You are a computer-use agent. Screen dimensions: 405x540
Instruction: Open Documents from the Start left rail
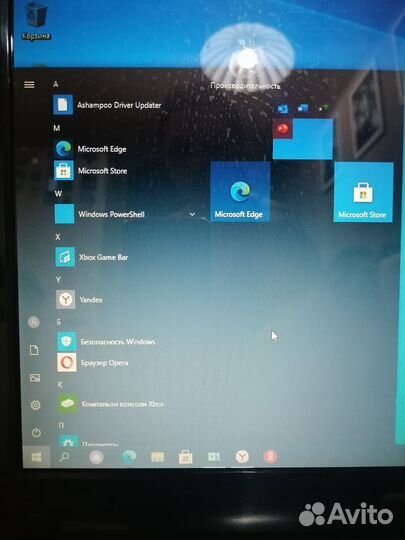click(x=34, y=350)
